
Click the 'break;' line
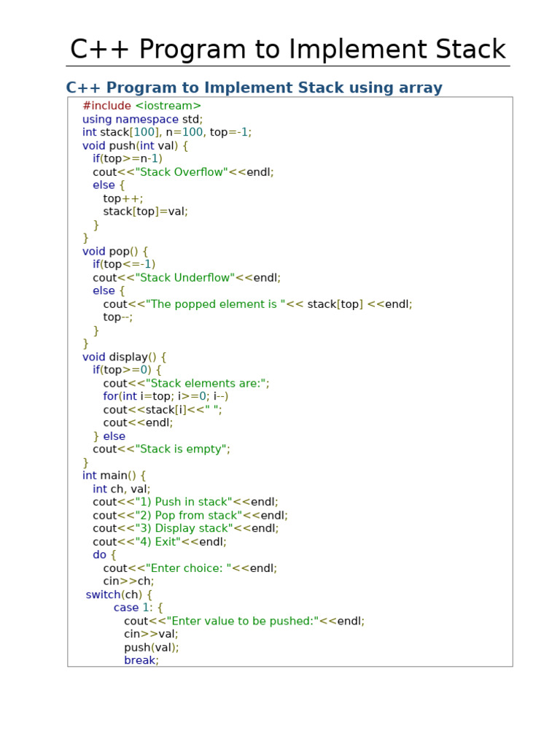(141, 660)
